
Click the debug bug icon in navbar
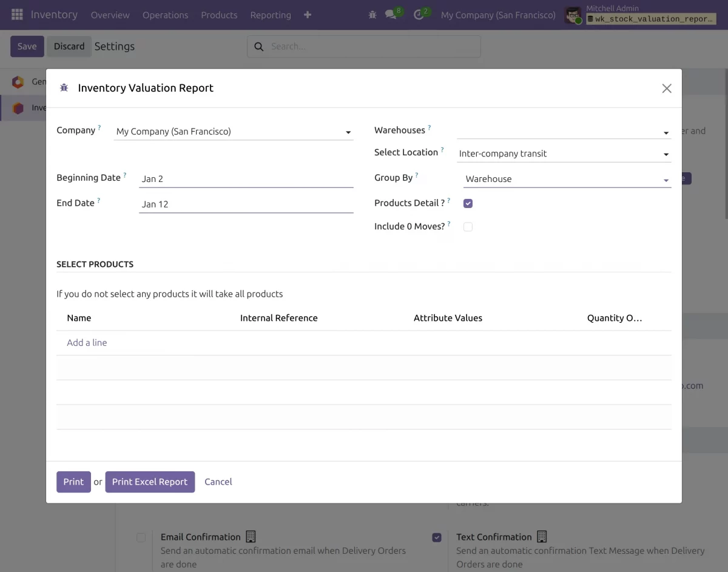coord(372,15)
